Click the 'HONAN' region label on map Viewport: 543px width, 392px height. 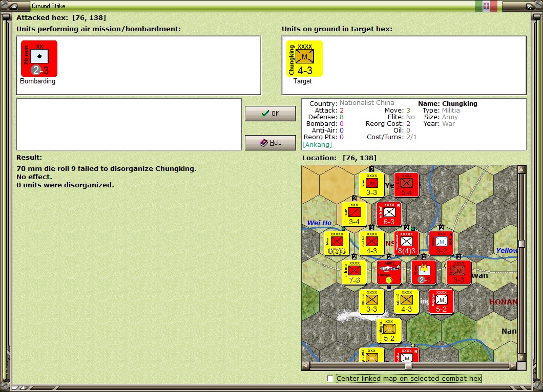pyautogui.click(x=503, y=302)
